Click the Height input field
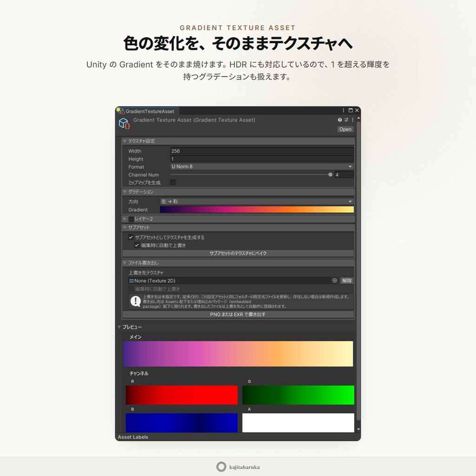Image resolution: width=476 pixels, height=476 pixels. tap(262, 159)
